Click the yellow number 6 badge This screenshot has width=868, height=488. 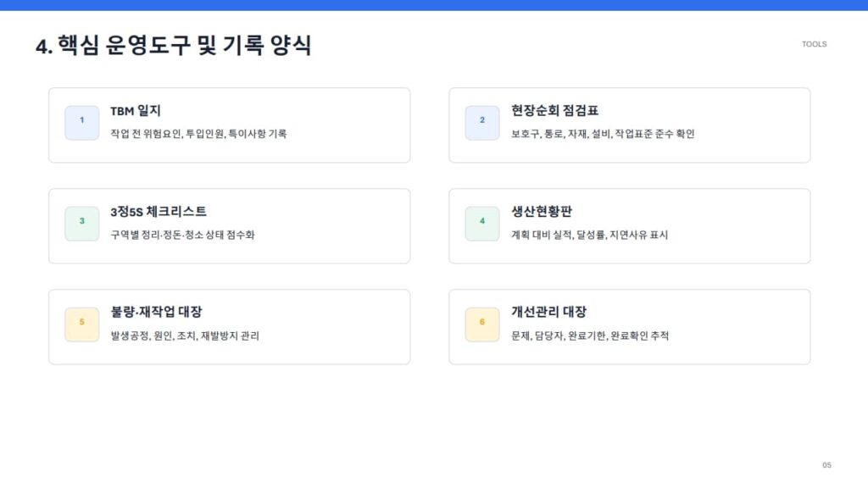(482, 324)
